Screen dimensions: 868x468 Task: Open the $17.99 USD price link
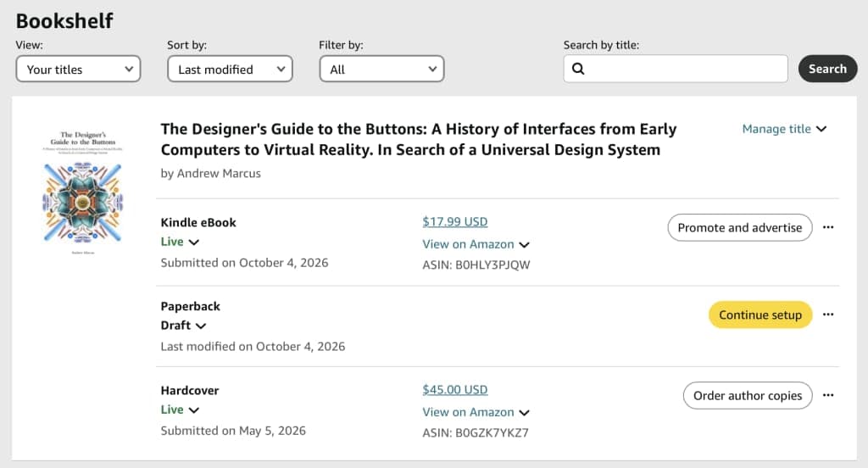tap(455, 221)
